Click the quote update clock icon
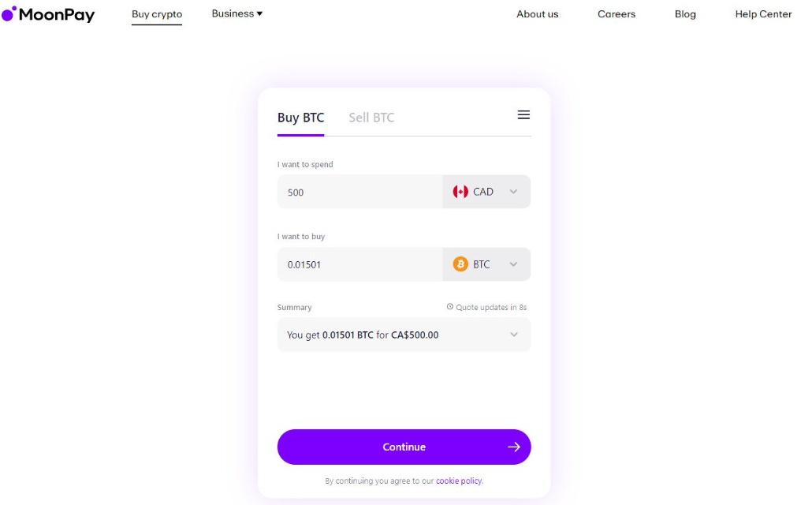 pos(450,306)
